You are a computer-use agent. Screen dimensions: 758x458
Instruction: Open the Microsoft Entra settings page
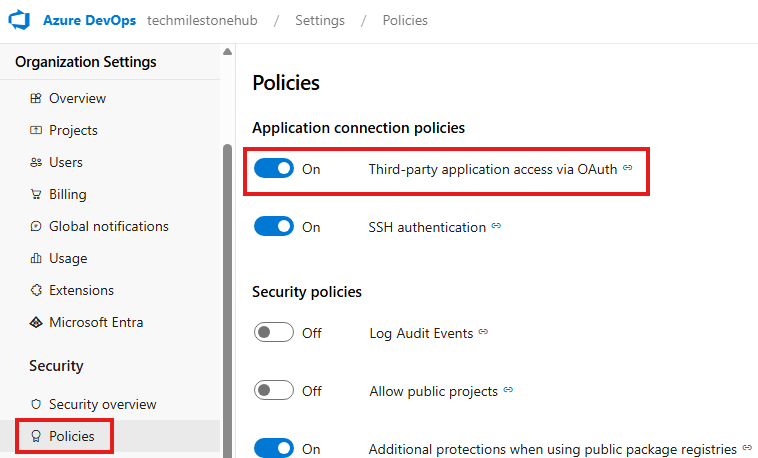pyautogui.click(x=96, y=322)
